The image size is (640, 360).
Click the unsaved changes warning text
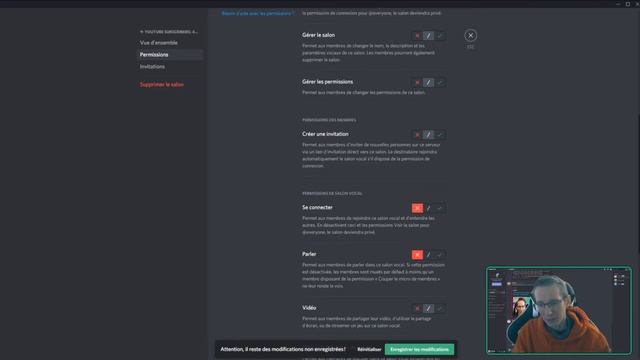point(283,349)
